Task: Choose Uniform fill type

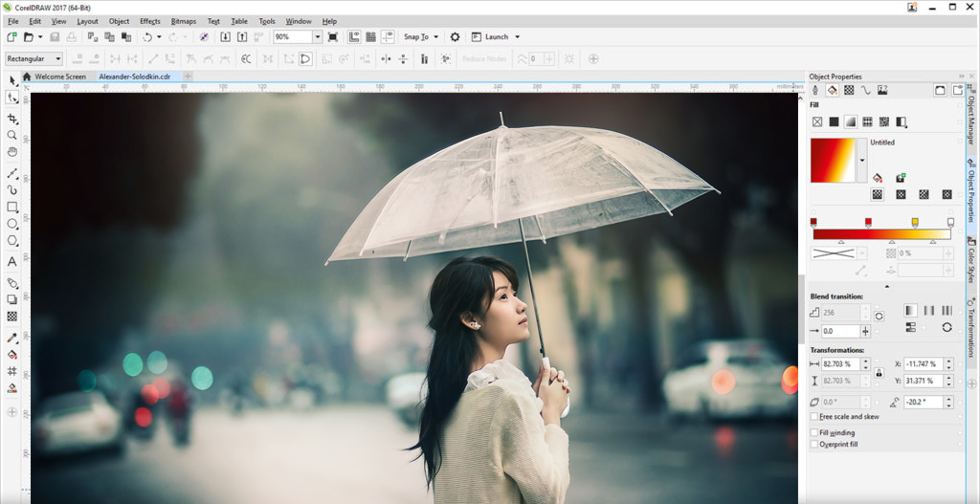Action: pos(834,121)
